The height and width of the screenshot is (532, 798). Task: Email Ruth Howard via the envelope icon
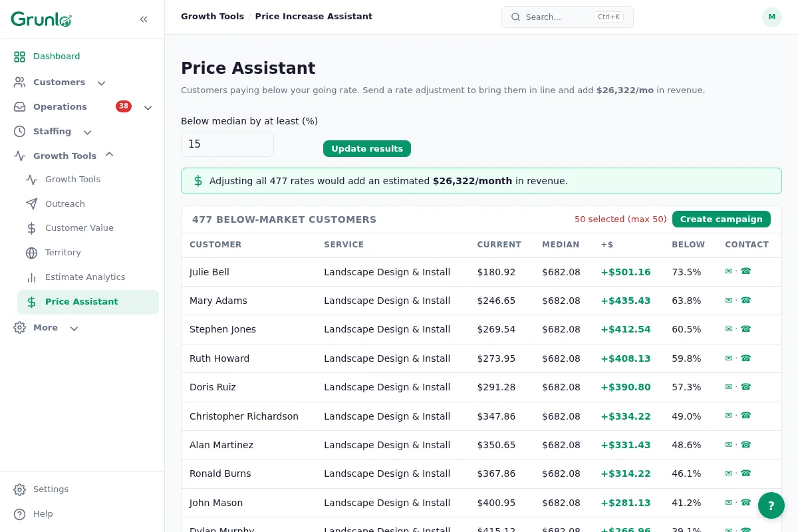(729, 358)
